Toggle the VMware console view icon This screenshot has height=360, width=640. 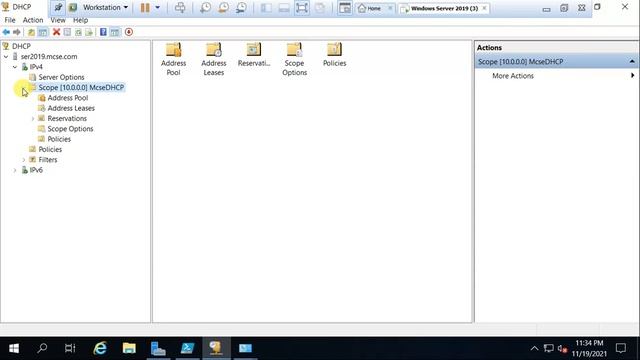(344, 8)
